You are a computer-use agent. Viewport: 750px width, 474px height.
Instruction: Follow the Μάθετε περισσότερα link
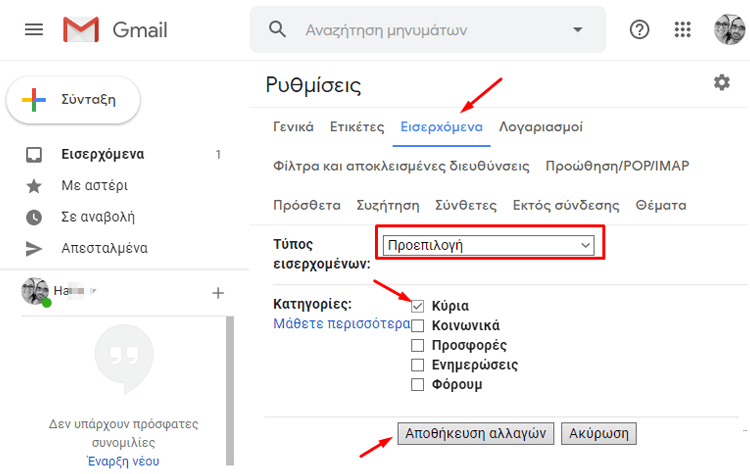pos(341,324)
